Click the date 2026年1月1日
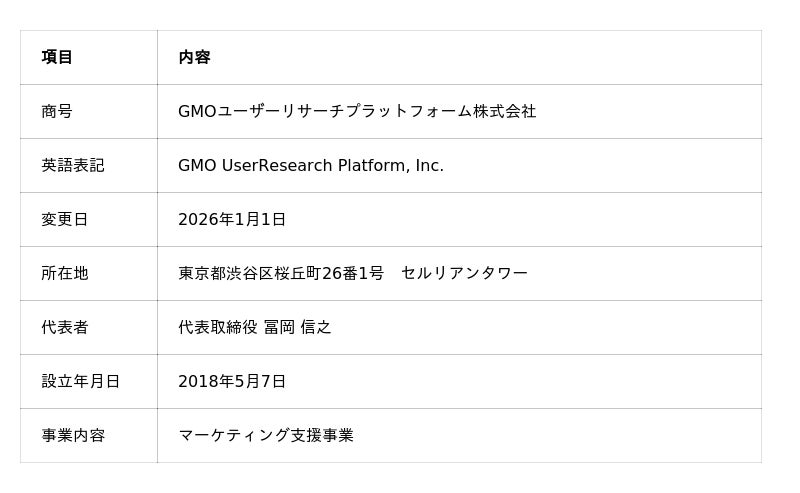 point(232,220)
